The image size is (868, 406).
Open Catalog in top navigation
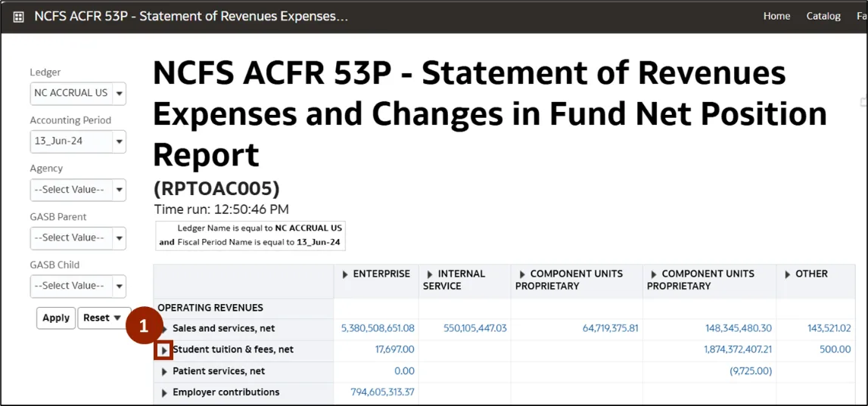pos(823,16)
